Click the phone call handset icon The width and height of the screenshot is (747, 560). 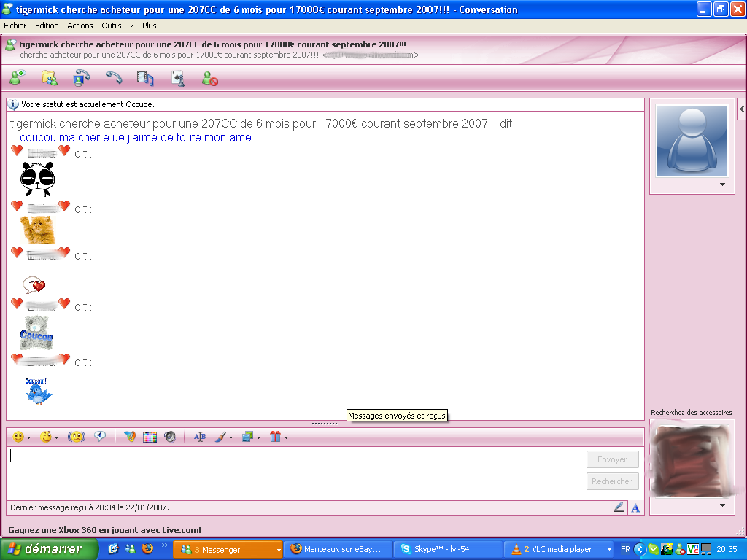[x=114, y=78]
